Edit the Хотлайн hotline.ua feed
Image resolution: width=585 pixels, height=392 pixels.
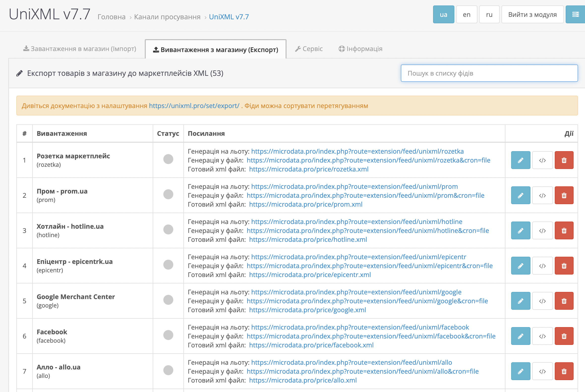(521, 230)
